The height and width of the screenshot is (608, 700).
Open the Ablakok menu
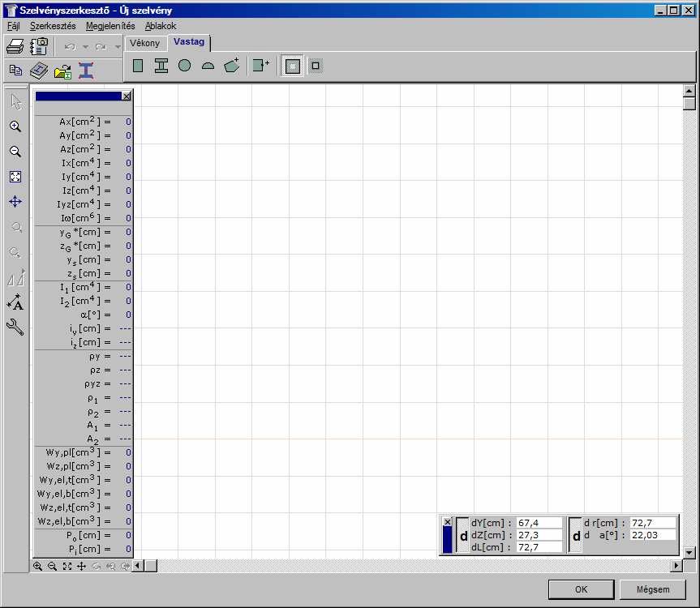(x=161, y=26)
